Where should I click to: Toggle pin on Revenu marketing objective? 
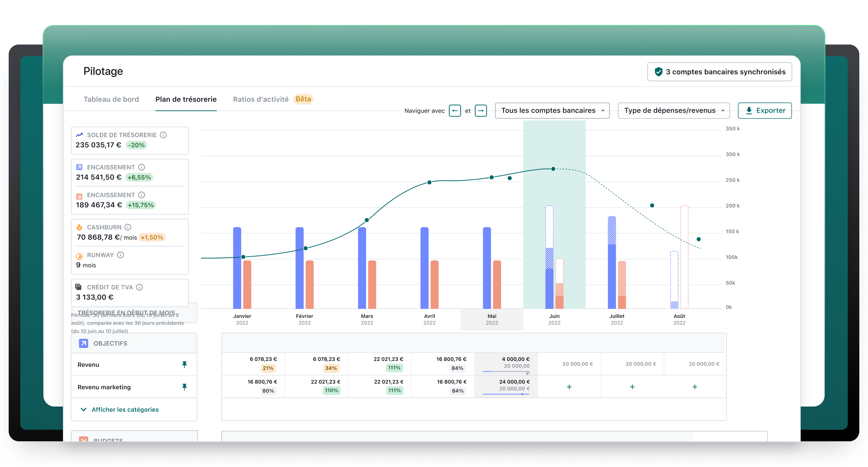pos(184,387)
